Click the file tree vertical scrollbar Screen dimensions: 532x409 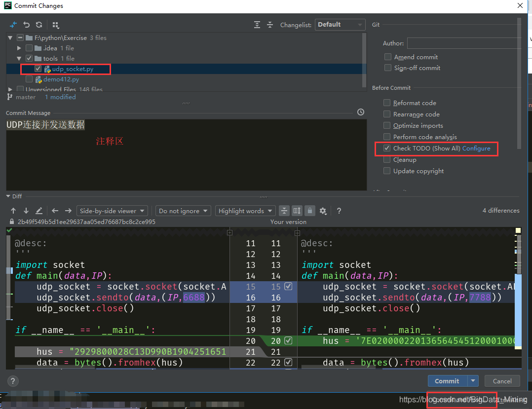click(364, 60)
